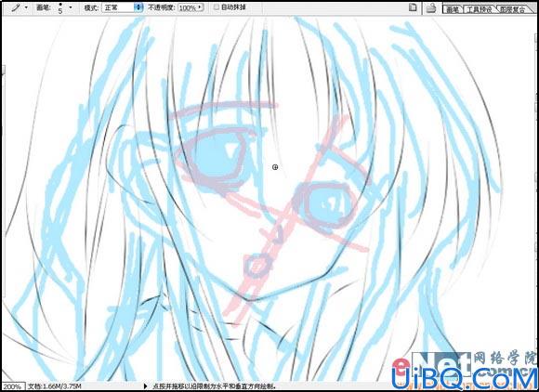Expand the brush picker dropdown arrow
The width and height of the screenshot is (539, 392).
click(x=71, y=7)
